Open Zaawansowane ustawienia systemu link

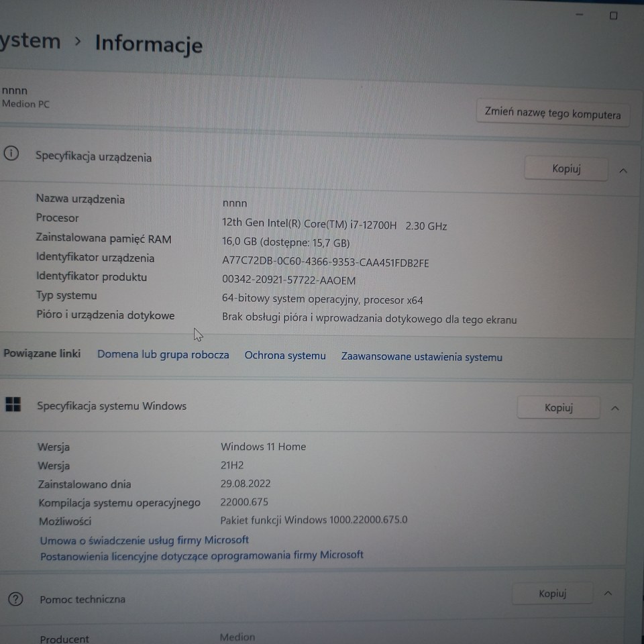click(421, 357)
